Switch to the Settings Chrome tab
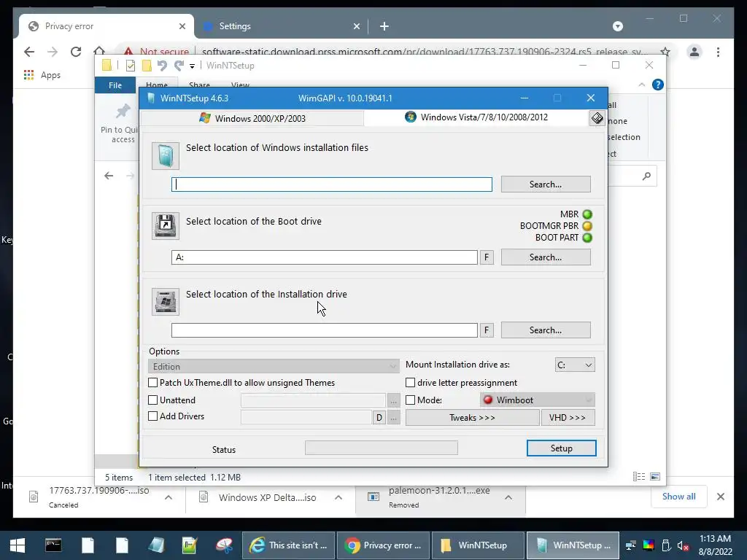This screenshot has width=747, height=560. click(x=281, y=26)
